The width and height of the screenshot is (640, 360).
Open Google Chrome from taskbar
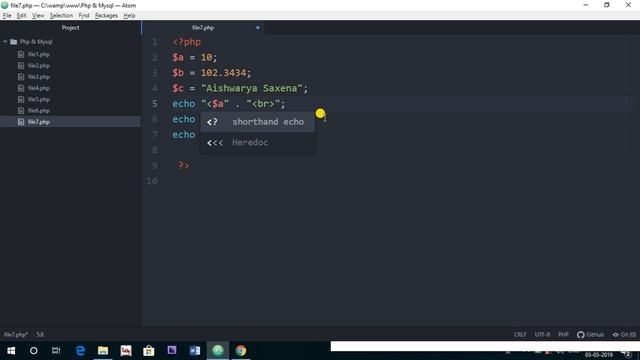pos(241,351)
